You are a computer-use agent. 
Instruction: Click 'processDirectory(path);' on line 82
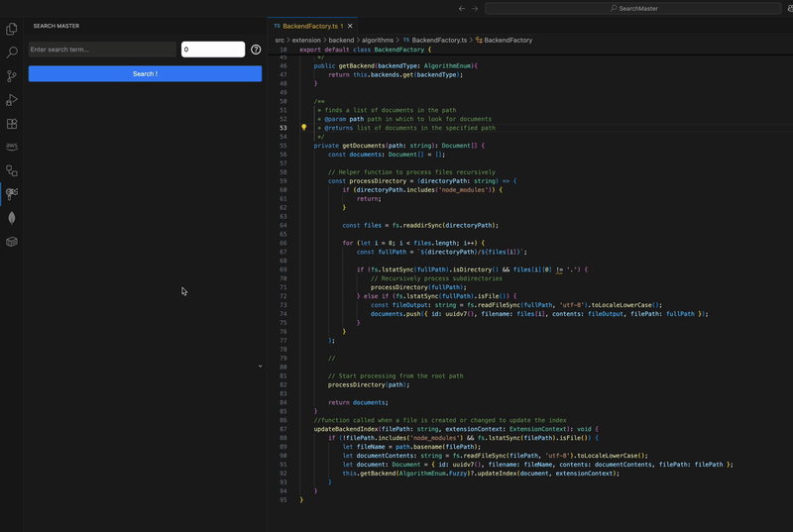pos(369,385)
